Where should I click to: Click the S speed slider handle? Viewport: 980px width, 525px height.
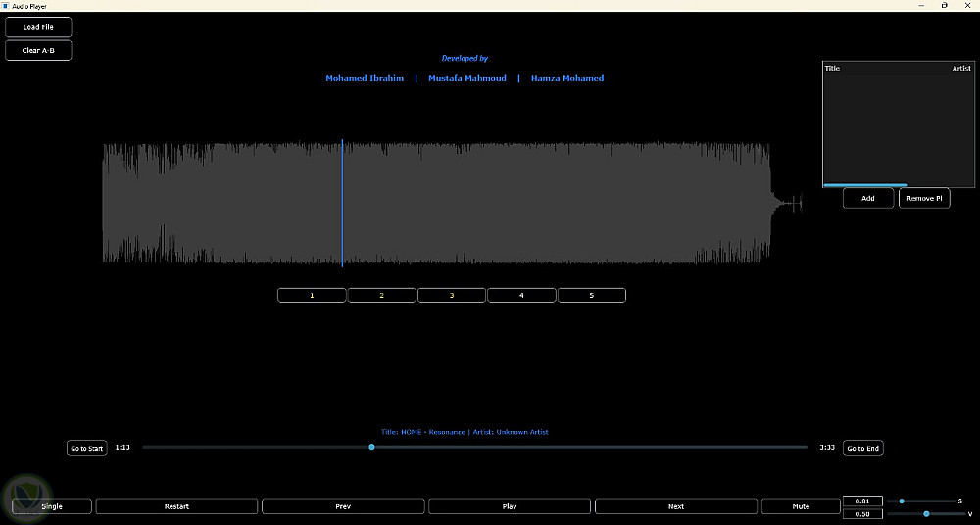[902, 501]
